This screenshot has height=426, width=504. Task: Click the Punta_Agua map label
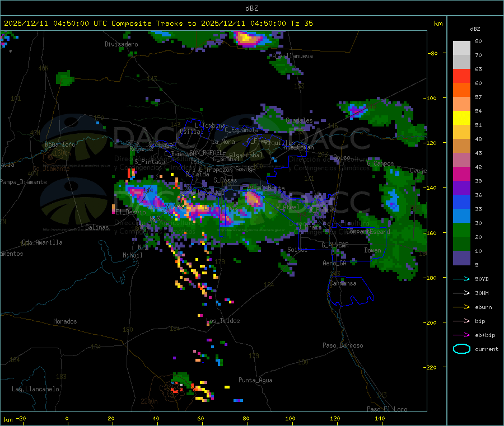[x=255, y=381]
